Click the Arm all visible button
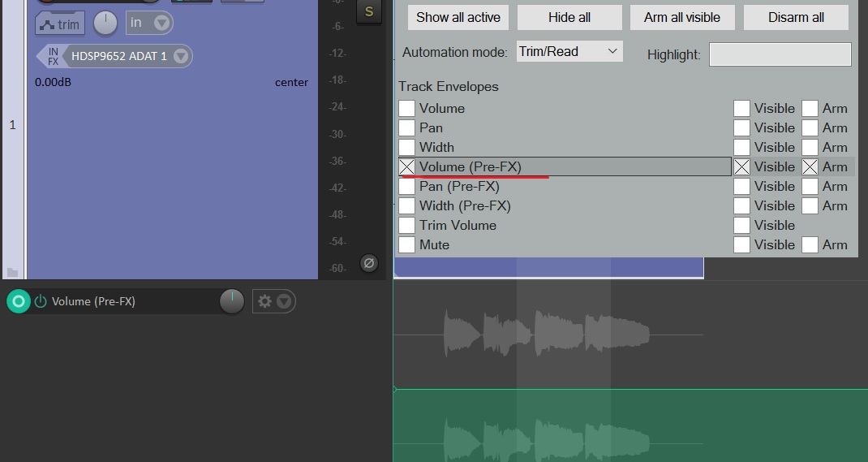 pos(682,18)
